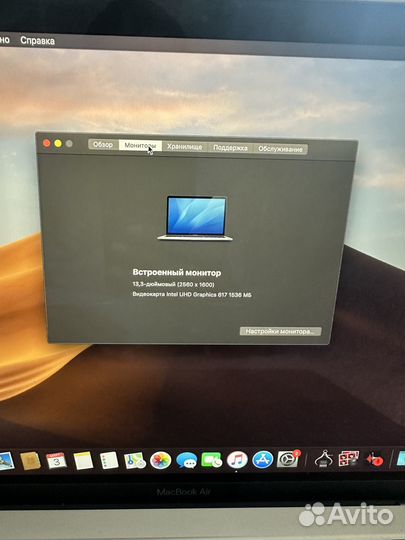Switch to the Обзор tab
The width and height of the screenshot is (405, 540).
click(x=103, y=145)
